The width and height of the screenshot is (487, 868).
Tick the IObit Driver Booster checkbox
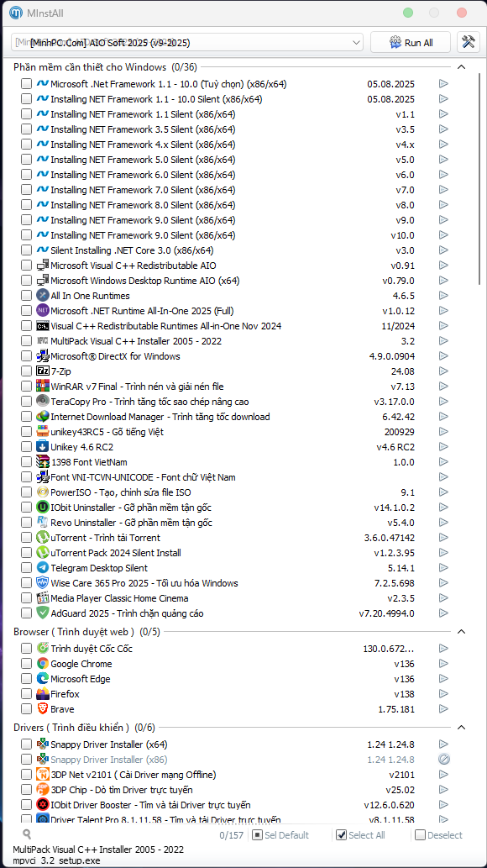tap(27, 805)
